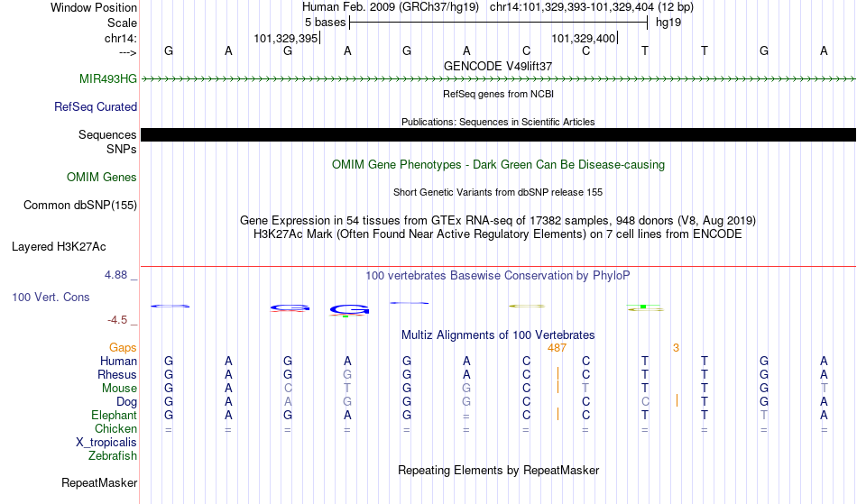
Task: Click the orange gap count 3
Action: pos(676,347)
